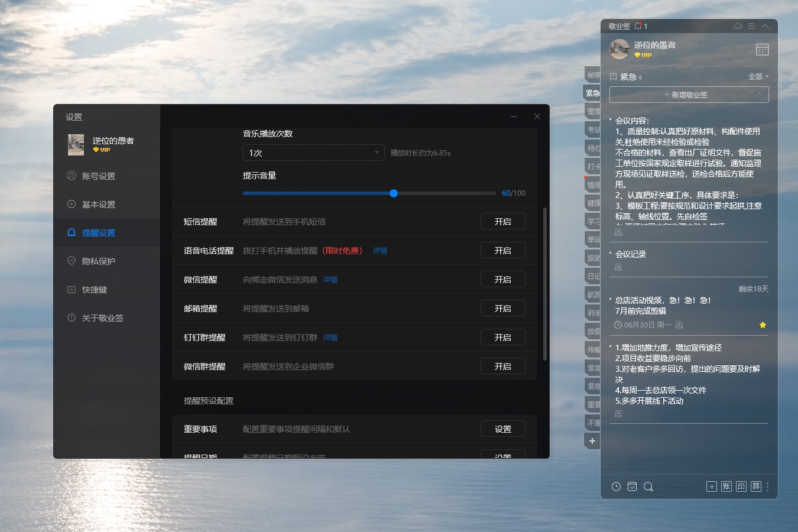
Task: Add a new category with the plus tab
Action: 592,441
